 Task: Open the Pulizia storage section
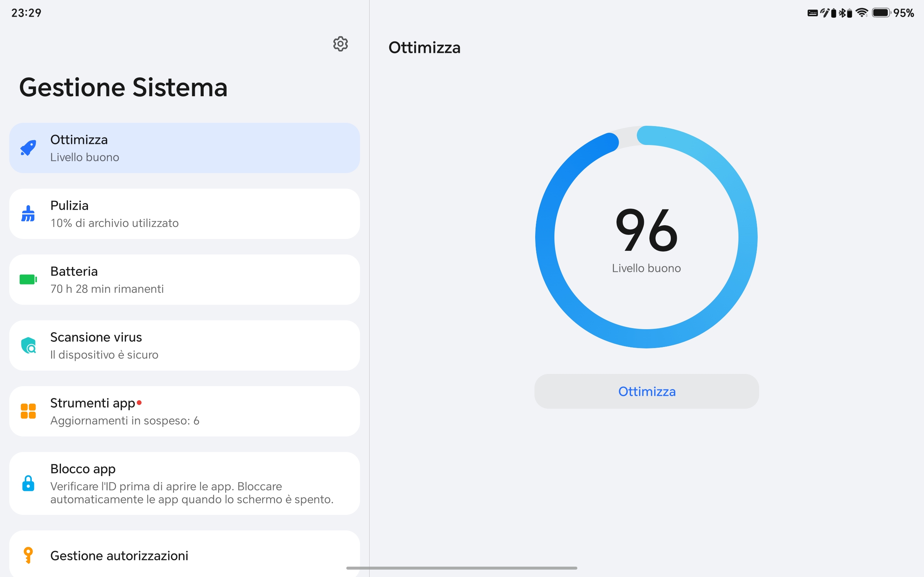coord(184,214)
